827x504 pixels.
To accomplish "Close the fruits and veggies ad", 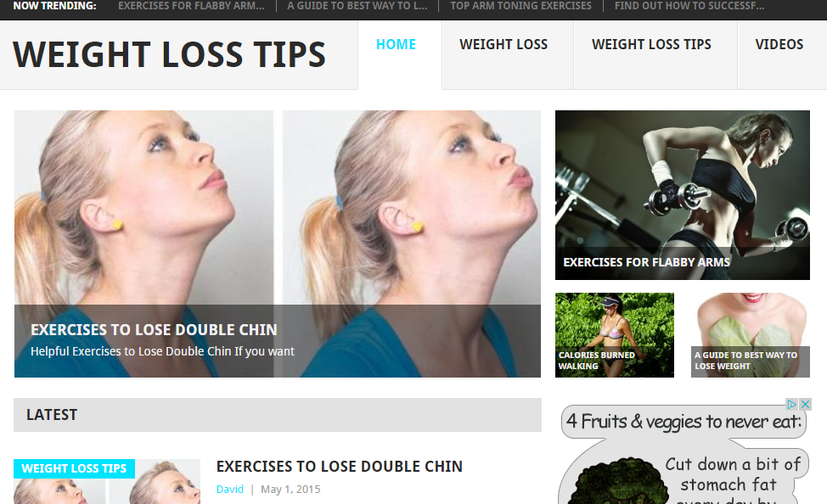I will tap(805, 405).
